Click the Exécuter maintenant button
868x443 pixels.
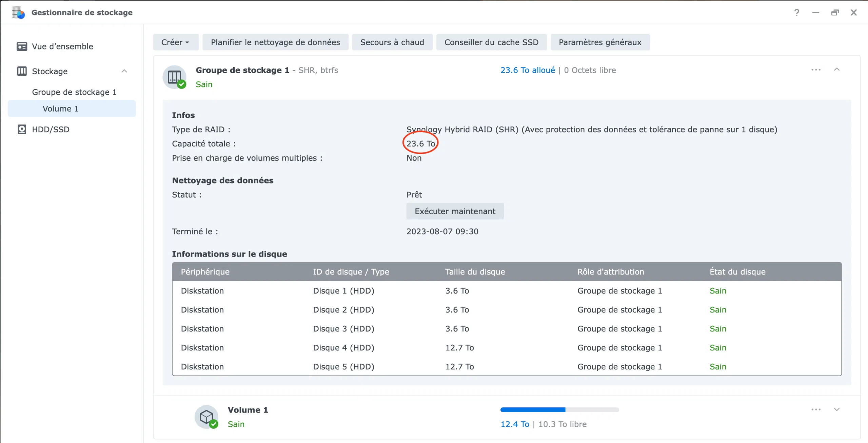click(455, 212)
